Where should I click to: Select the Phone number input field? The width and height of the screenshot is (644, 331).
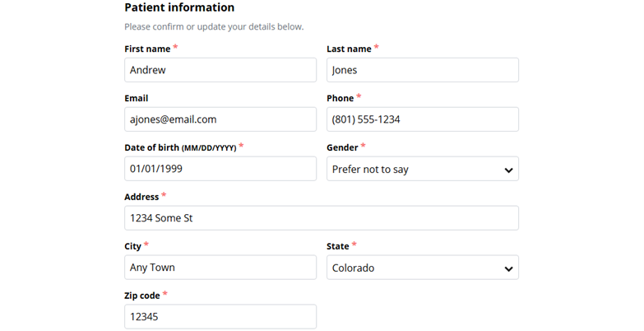click(422, 119)
